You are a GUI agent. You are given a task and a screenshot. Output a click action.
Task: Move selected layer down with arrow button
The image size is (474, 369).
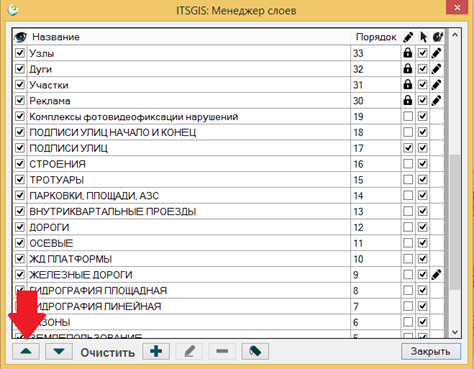pyautogui.click(x=59, y=351)
